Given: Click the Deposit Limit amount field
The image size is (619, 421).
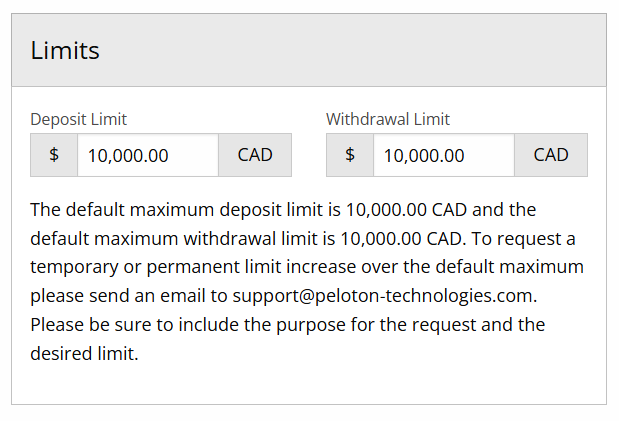Looking at the screenshot, I should tap(147, 156).
